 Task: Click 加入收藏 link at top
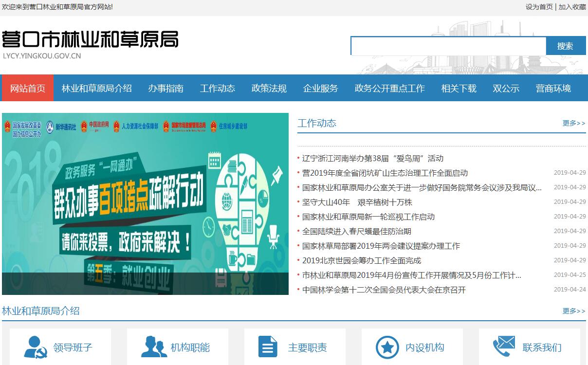coord(572,7)
